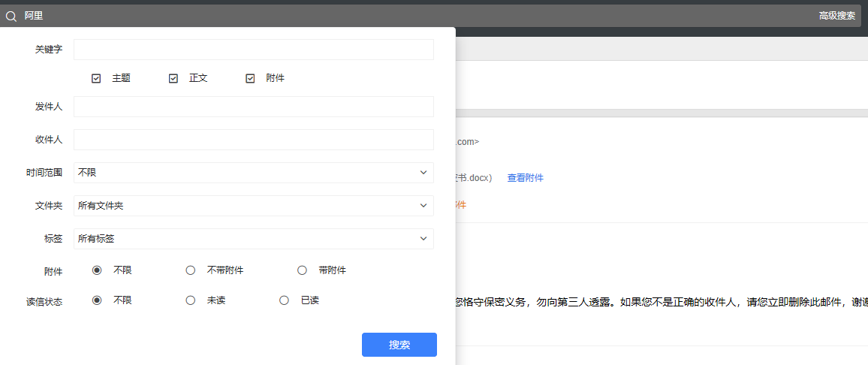Image resolution: width=868 pixels, height=365 pixels.
Task: Select 不限 in the 读信状态 row
Action: pos(97,300)
